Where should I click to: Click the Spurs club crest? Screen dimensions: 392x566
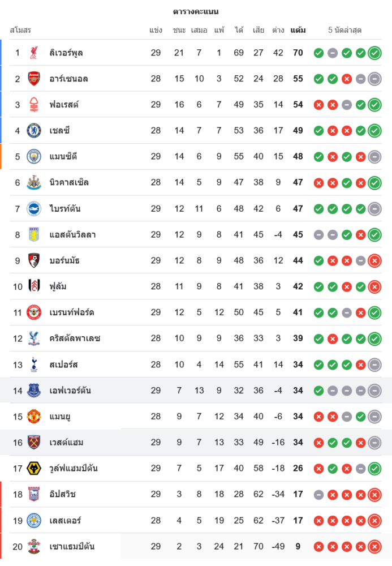pyautogui.click(x=34, y=365)
